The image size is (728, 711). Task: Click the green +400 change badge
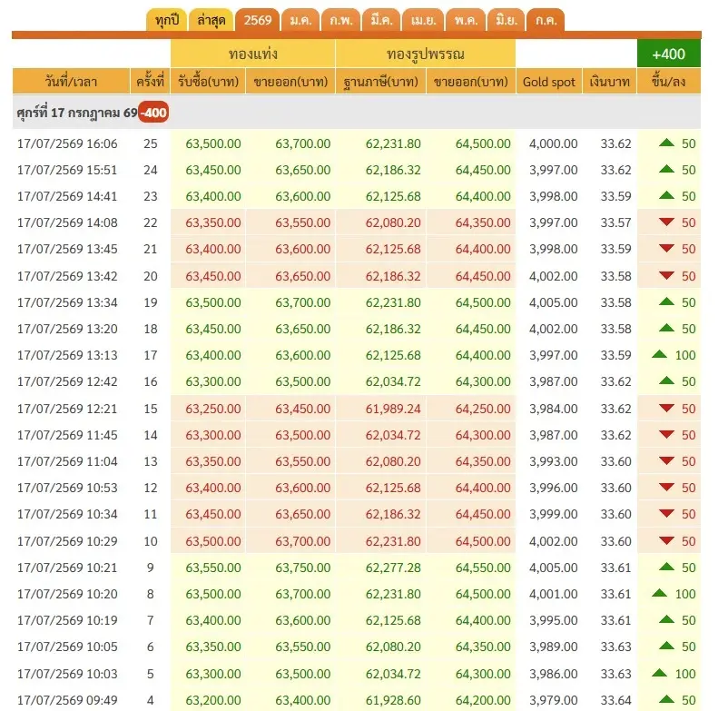(669, 54)
